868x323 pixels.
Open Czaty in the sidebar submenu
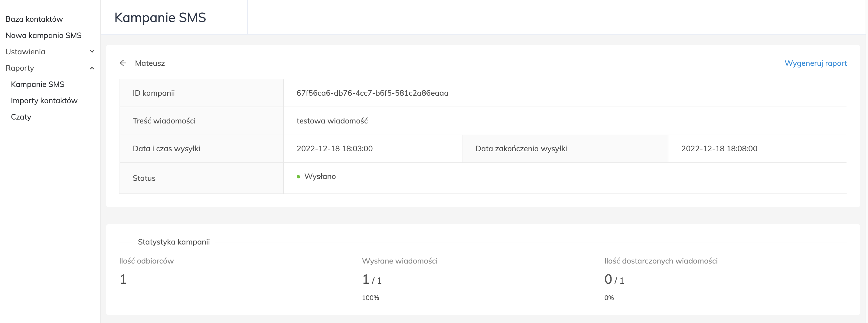pos(21,117)
